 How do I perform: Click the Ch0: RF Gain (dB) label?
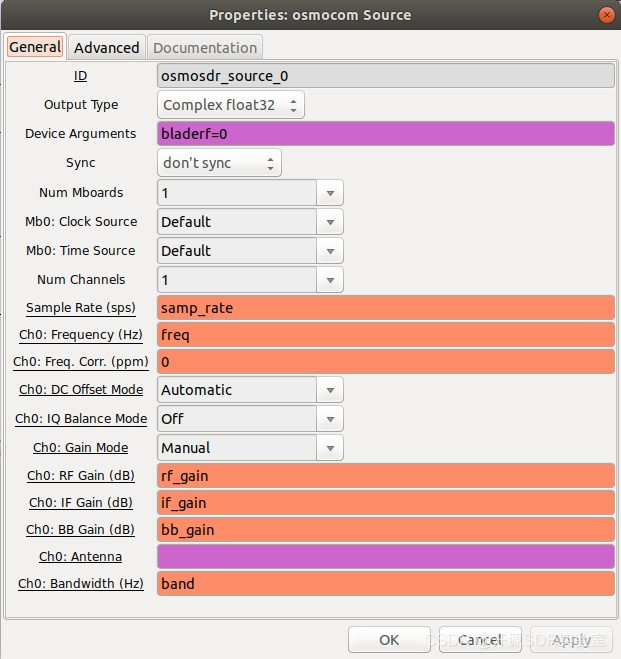pos(81,476)
